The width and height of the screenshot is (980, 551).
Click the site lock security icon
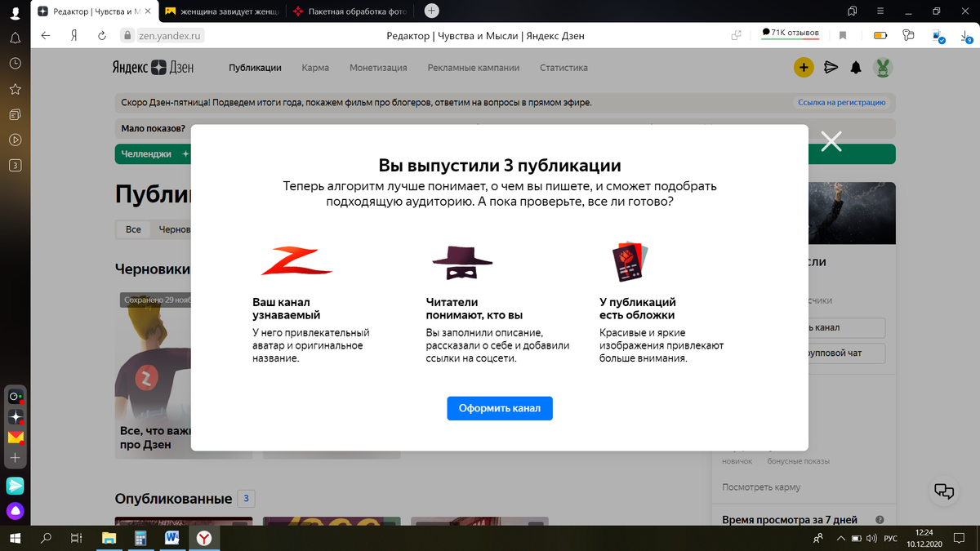127,35
